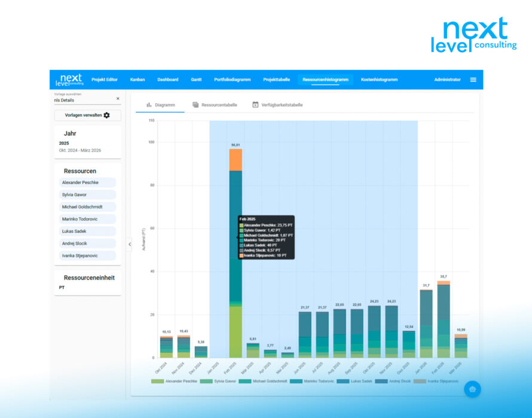Click the Diagramm bar chart icon
532x418 pixels.
149,105
